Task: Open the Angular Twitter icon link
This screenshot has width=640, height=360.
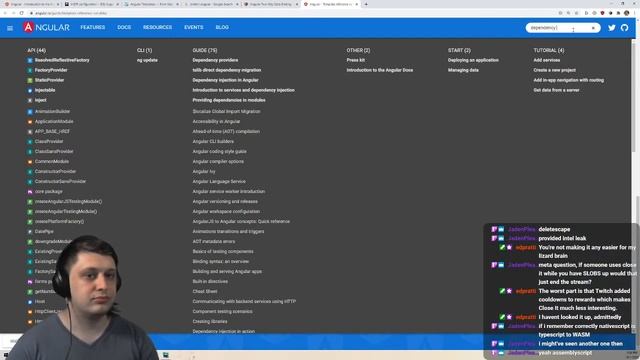Action: (x=611, y=28)
